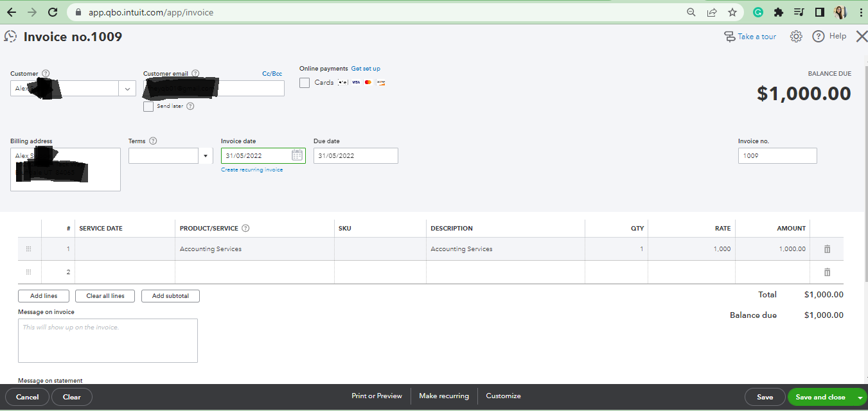The height and width of the screenshot is (411, 868).
Task: Bookmark the page with the star icon
Action: 732,12
